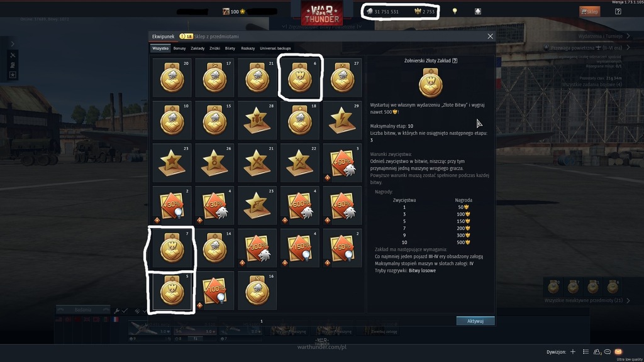Select the +300% lion booster item

[257, 248]
